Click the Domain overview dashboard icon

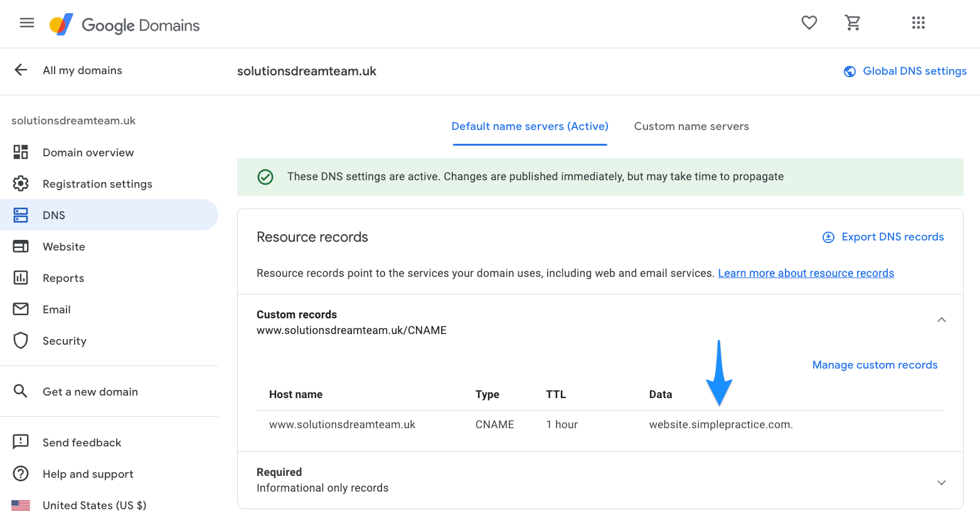[x=21, y=152]
